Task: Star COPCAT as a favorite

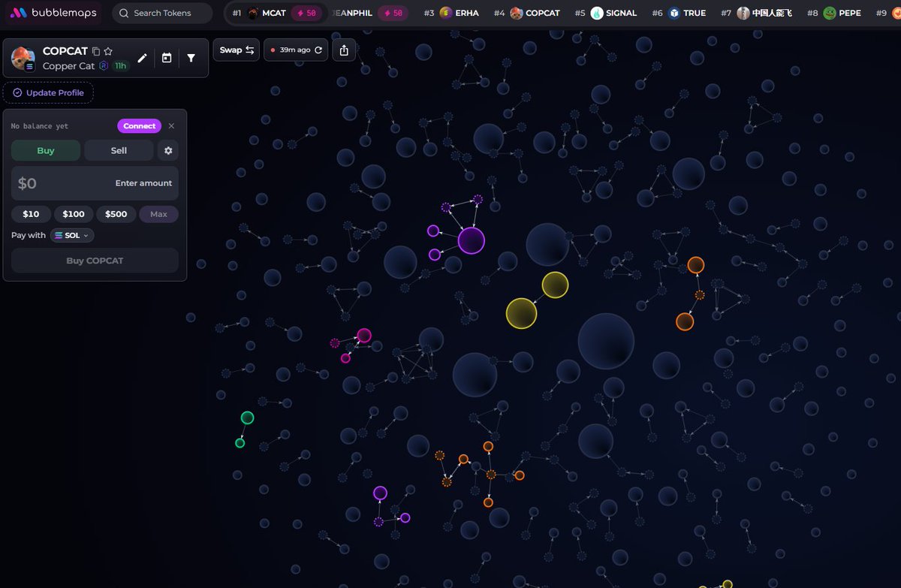Action: tap(108, 51)
